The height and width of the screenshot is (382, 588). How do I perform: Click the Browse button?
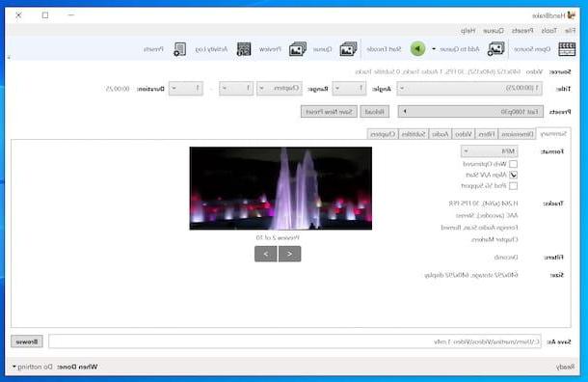click(27, 341)
